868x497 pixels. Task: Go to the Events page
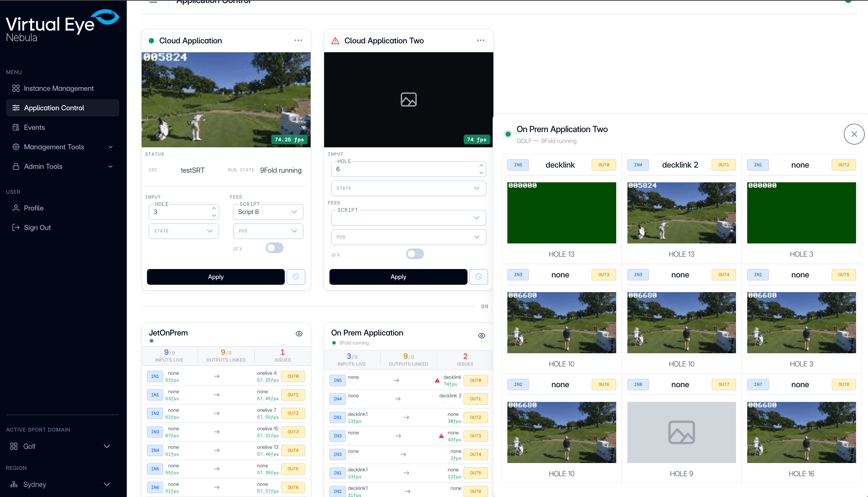click(62, 127)
